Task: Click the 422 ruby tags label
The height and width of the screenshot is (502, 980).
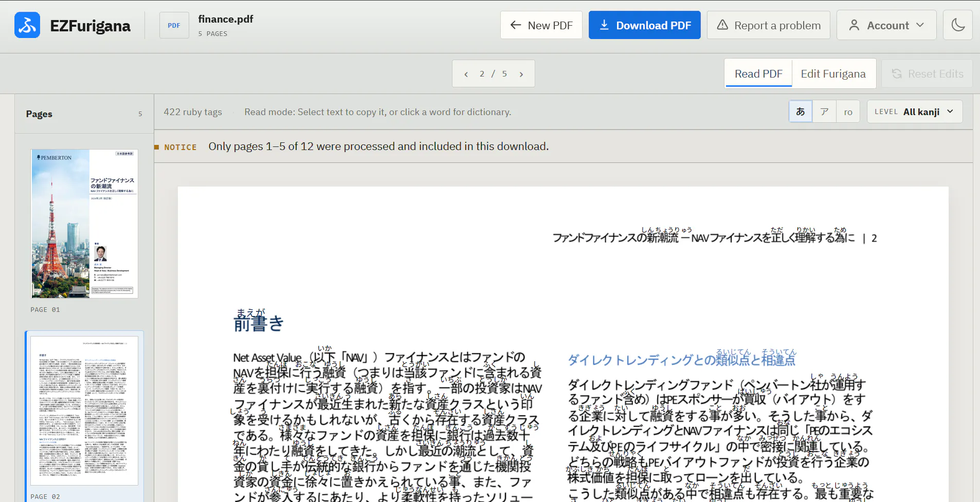Action: coord(193,112)
